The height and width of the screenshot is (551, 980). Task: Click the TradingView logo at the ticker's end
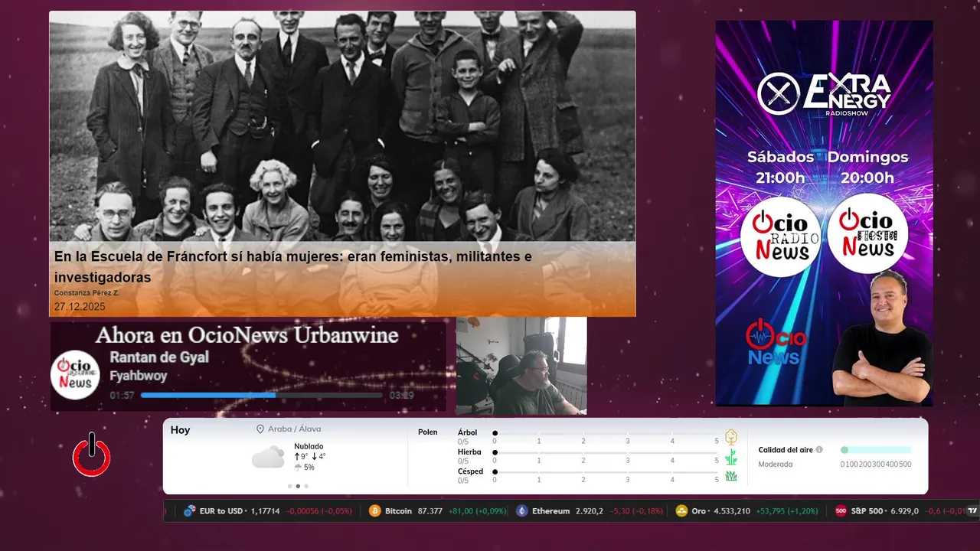point(972,510)
